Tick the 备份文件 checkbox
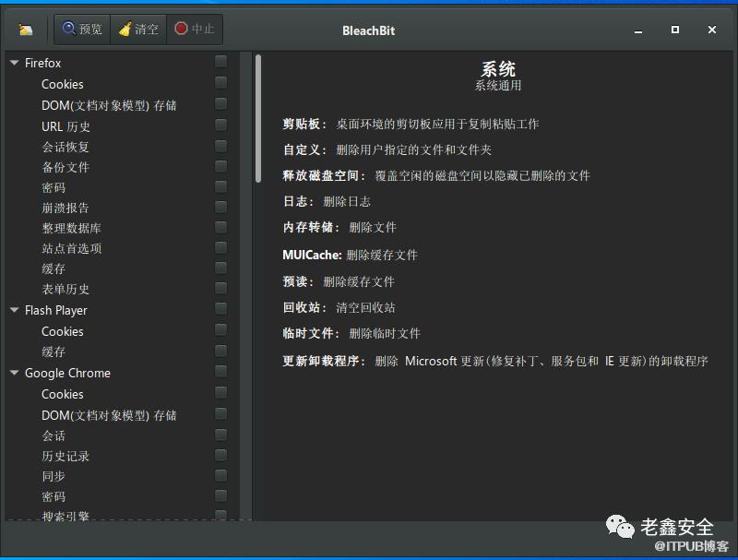 220,166
